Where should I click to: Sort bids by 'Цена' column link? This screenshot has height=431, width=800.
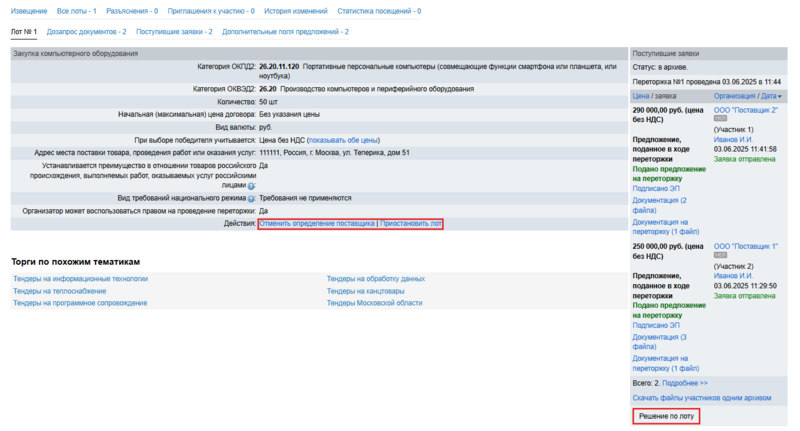(641, 96)
